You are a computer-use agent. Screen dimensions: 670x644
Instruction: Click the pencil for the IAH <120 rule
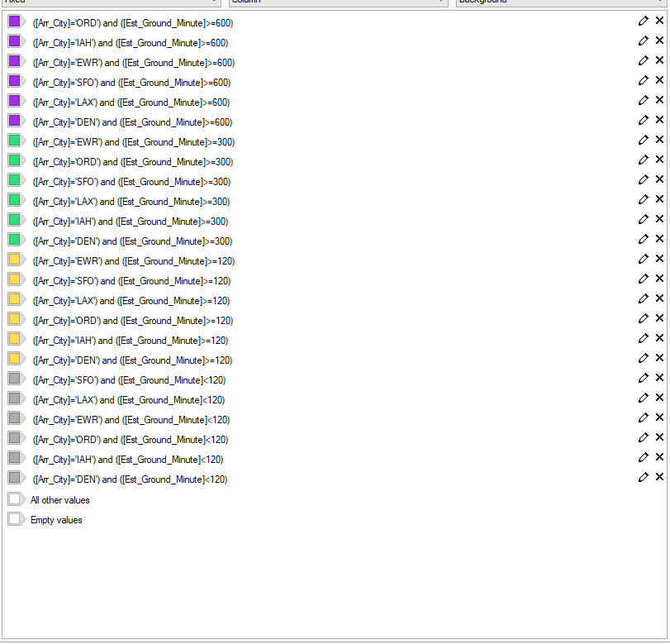643,458
